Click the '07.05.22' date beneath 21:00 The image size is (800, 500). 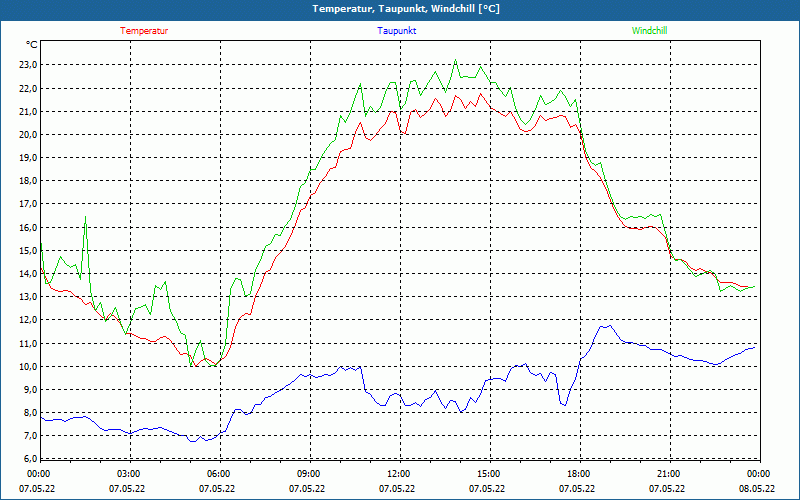click(667, 489)
